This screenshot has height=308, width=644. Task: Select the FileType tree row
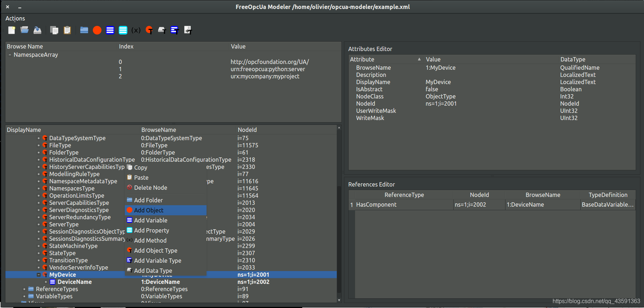pos(171,145)
